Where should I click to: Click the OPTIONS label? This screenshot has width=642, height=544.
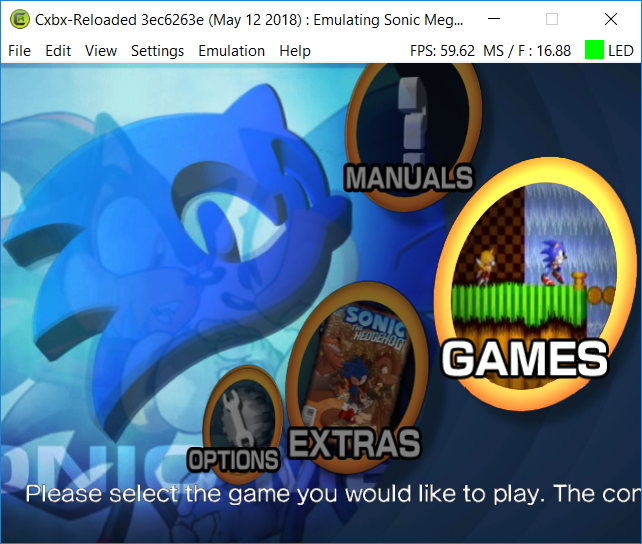tap(233, 460)
